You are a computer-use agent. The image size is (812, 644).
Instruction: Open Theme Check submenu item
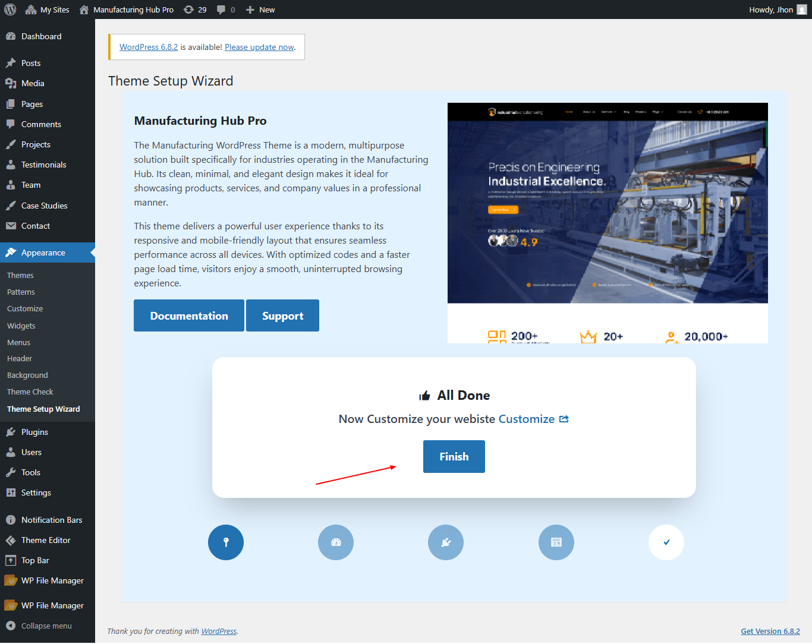30,392
